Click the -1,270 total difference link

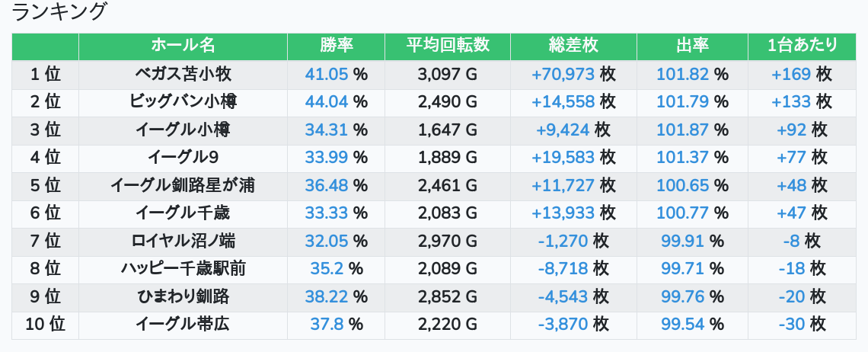[x=563, y=241]
